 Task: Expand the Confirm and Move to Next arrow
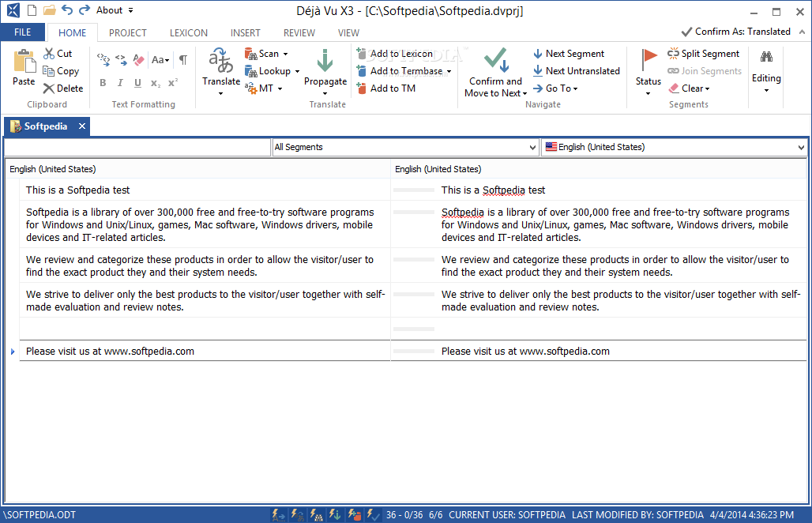tap(524, 94)
